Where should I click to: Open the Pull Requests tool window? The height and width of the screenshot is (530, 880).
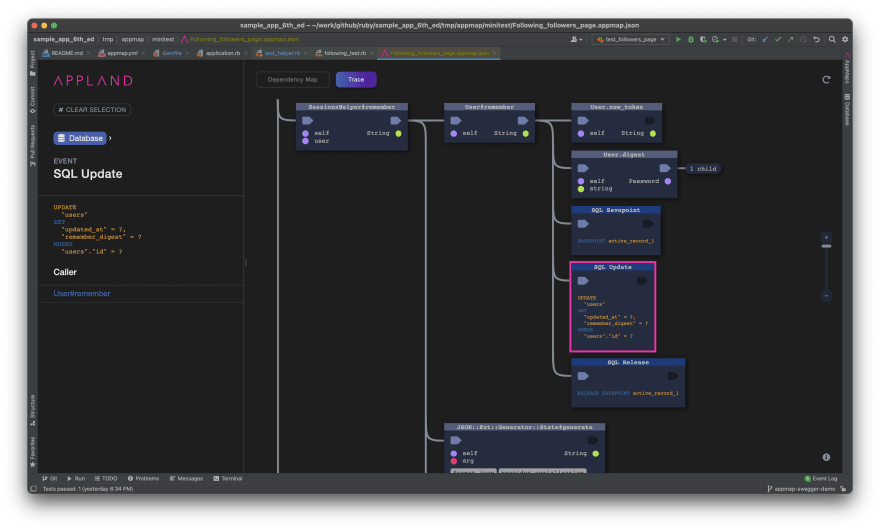click(x=33, y=145)
